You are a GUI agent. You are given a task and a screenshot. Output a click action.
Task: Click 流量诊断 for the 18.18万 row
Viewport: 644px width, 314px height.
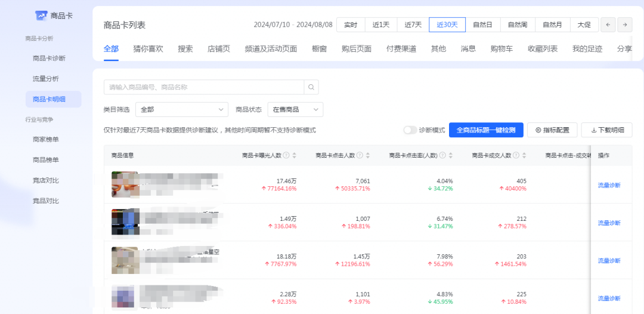tap(609, 260)
